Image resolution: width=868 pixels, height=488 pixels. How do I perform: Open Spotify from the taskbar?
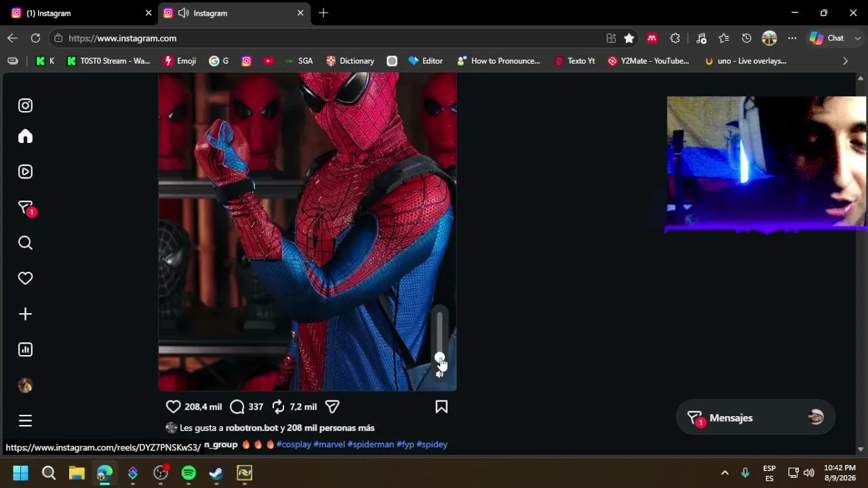189,472
